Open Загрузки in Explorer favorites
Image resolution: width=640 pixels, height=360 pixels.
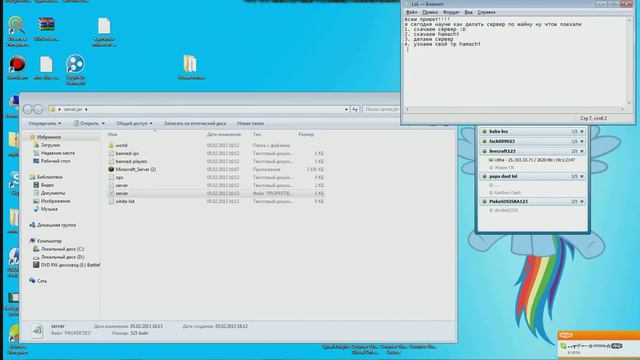50,145
